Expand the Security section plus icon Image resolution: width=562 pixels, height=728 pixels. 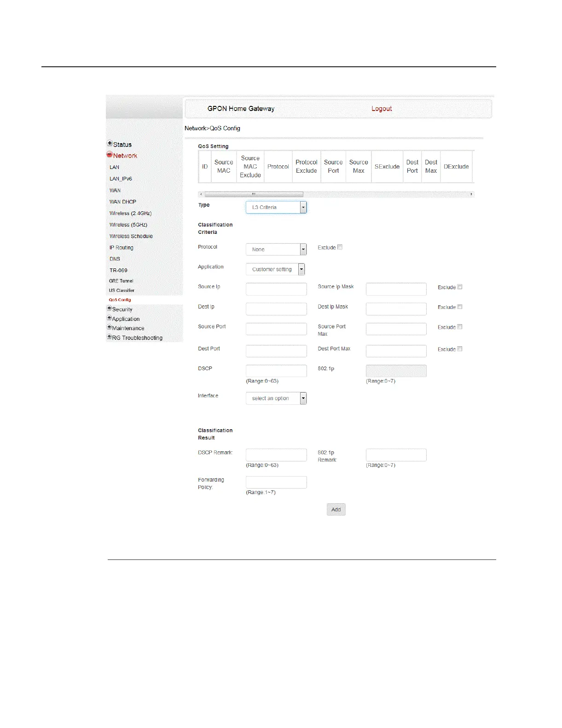[109, 309]
